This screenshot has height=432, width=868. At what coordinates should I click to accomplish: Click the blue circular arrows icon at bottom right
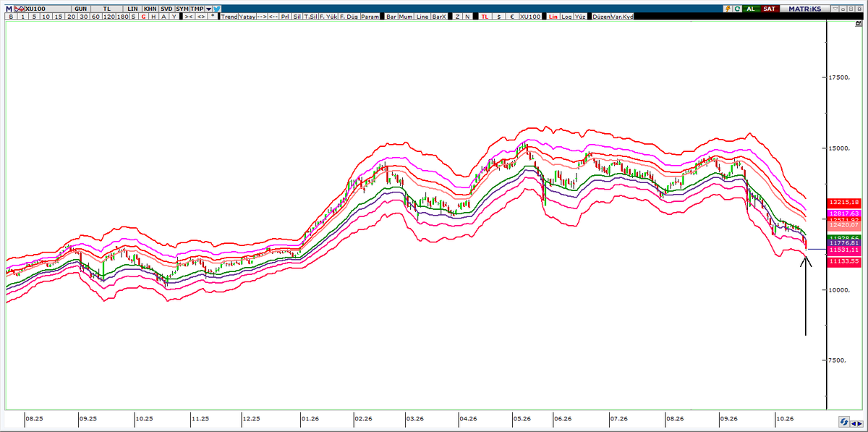[x=844, y=422]
